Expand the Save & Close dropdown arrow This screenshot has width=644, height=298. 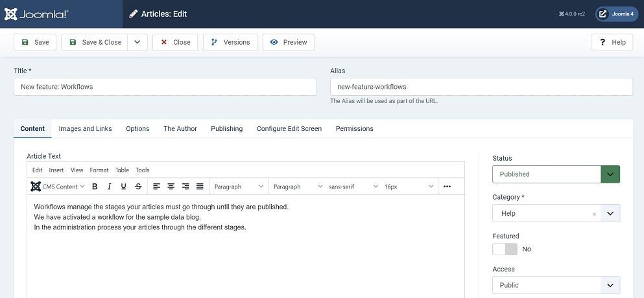(x=137, y=42)
